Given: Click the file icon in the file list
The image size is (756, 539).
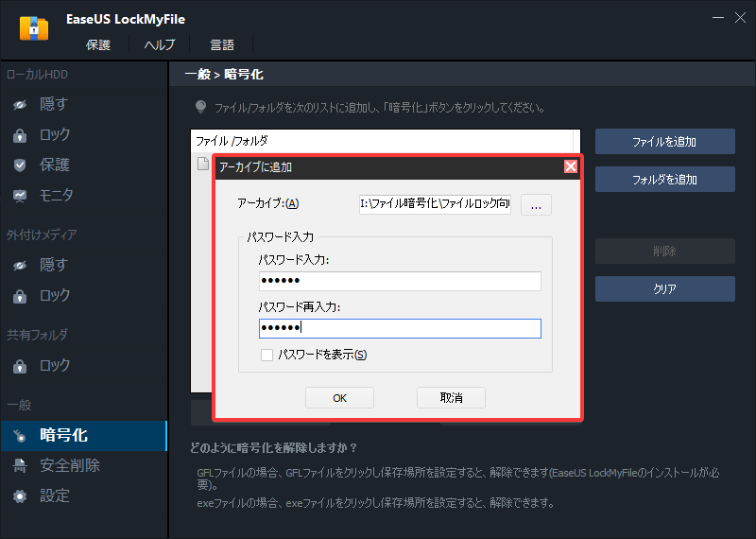Looking at the screenshot, I should pos(203,164).
